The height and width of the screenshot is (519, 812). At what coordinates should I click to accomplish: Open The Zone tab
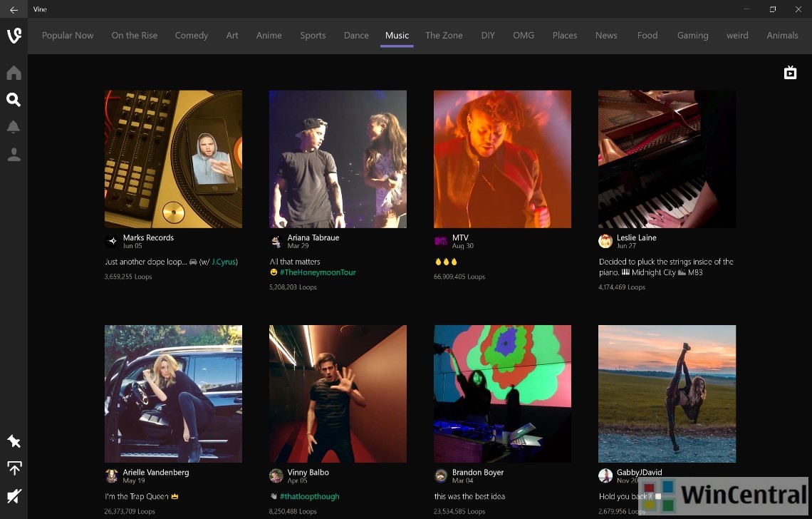tap(444, 35)
